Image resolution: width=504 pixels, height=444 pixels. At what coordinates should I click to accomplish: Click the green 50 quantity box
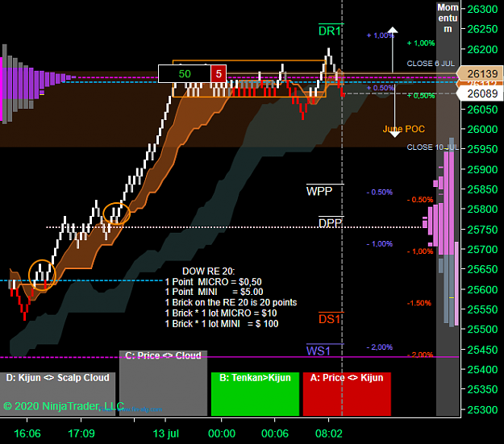pyautogui.click(x=185, y=74)
